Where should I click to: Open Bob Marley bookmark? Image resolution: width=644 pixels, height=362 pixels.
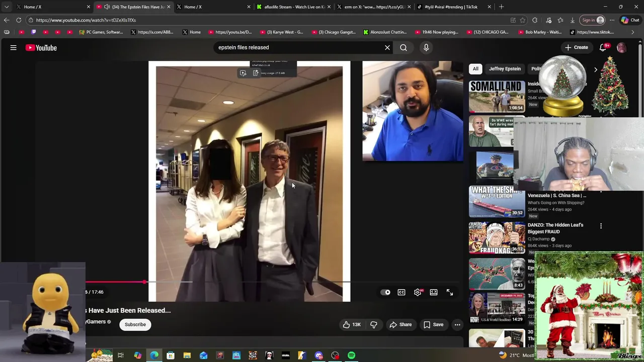[539, 32]
